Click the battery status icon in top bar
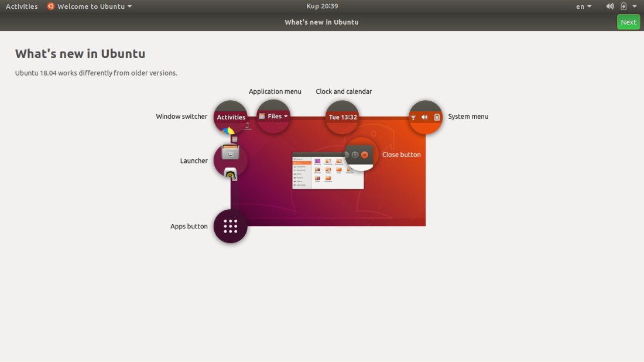 point(624,6)
